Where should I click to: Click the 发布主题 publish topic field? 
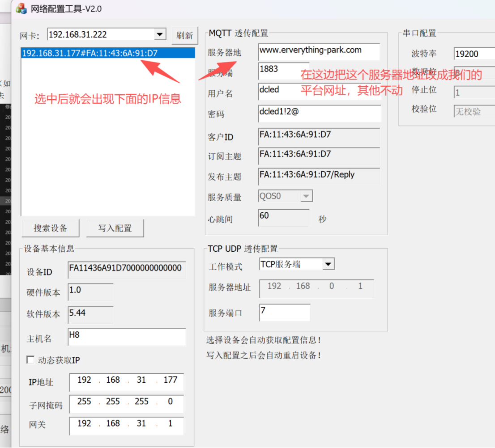coord(319,177)
